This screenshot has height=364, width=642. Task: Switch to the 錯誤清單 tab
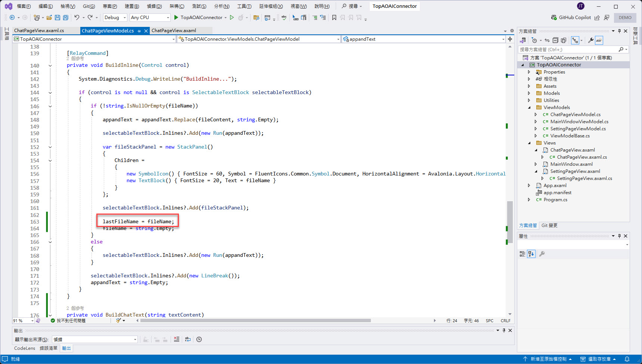[49, 348]
